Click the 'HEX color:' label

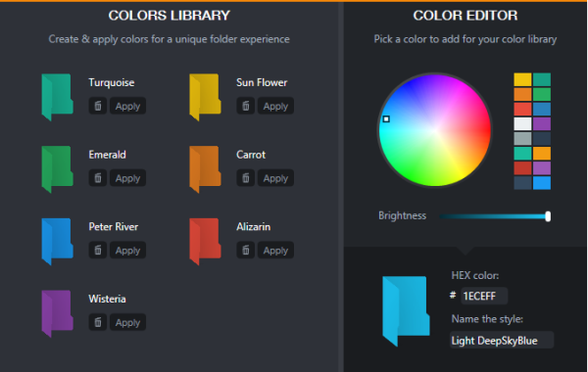(x=474, y=275)
